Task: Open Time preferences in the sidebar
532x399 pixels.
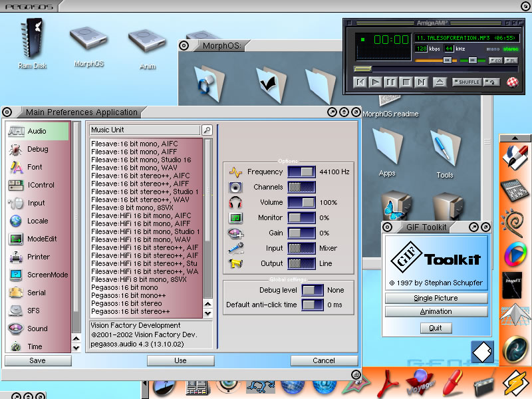Action: point(38,346)
